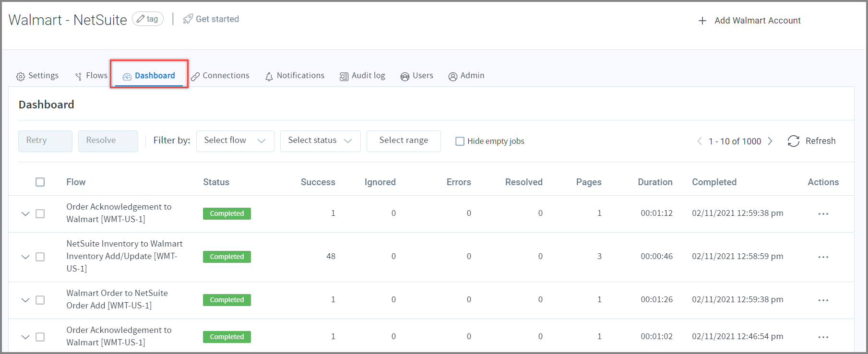
Task: Click the Admin person icon
Action: pyautogui.click(x=453, y=77)
